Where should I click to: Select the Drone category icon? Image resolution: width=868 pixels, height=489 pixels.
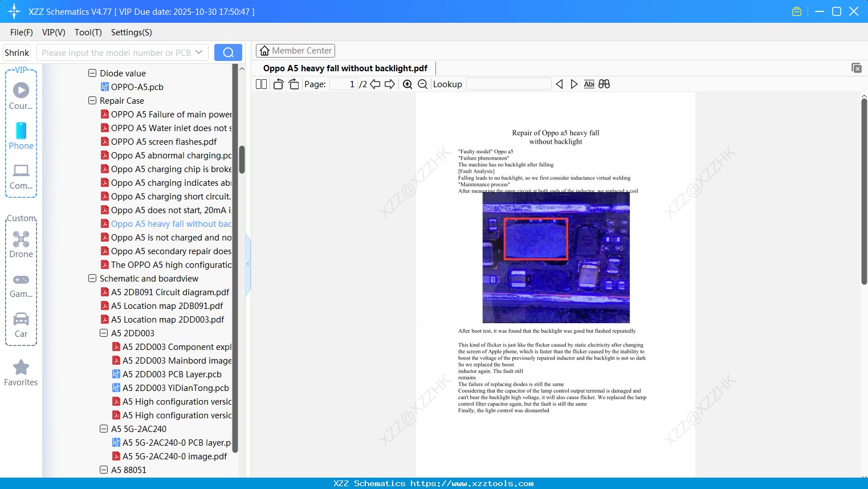[x=21, y=244]
